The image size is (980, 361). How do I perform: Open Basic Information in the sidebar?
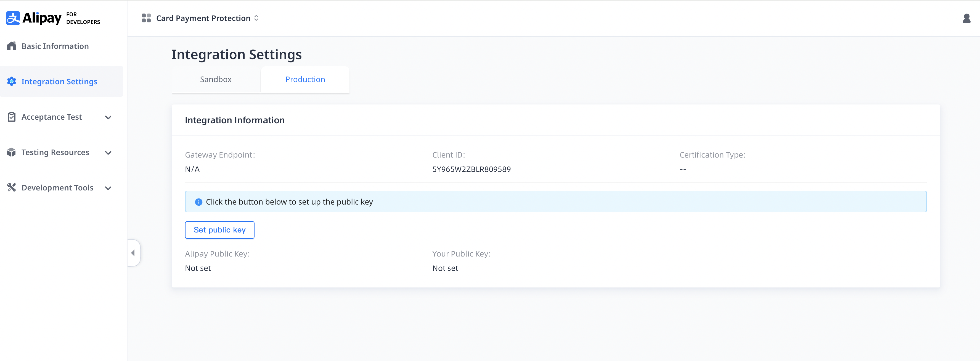coord(55,46)
